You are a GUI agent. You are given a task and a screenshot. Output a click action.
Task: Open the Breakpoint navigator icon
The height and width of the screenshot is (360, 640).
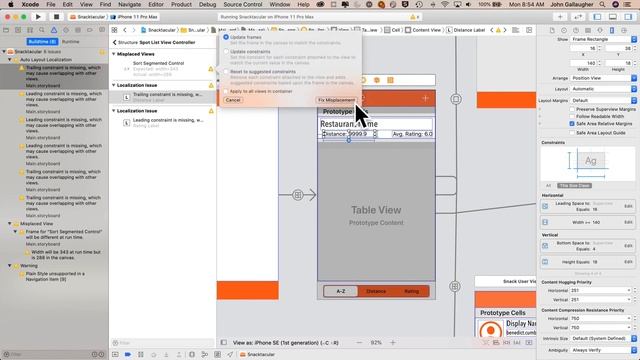click(x=90, y=30)
